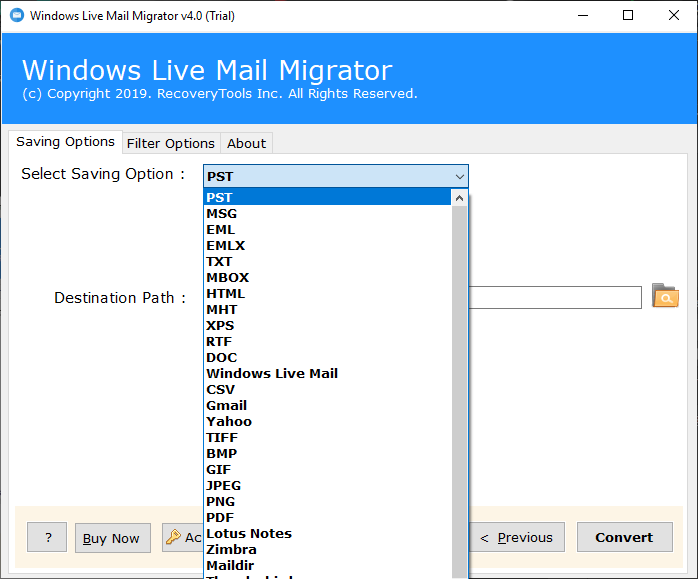The image size is (698, 579).
Task: Select Windows Live Mail saving option
Action: (x=327, y=374)
